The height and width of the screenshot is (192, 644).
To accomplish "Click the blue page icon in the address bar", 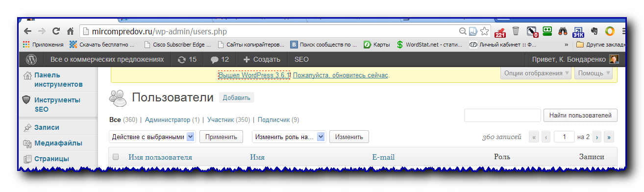I will [x=473, y=31].
